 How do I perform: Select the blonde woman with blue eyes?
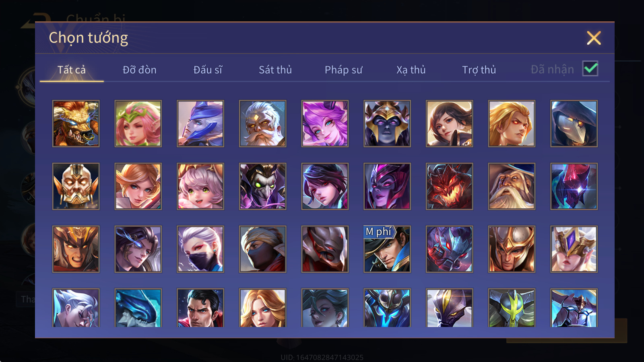(x=262, y=308)
